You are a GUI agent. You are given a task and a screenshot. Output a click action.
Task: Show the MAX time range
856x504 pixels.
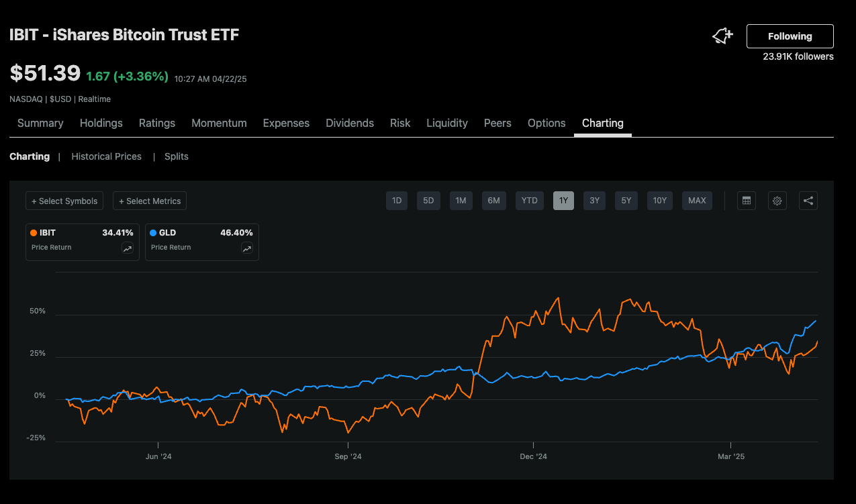697,200
